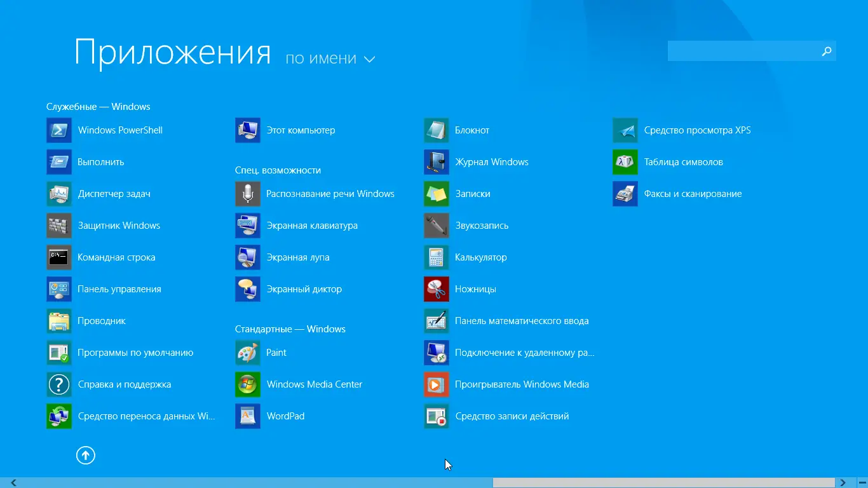This screenshot has height=488, width=868.
Task: Open Средство просмотра XPS icon
Action: pos(625,130)
